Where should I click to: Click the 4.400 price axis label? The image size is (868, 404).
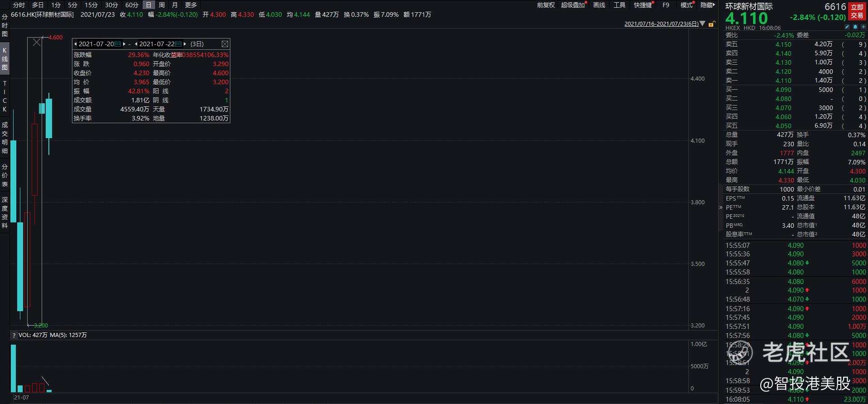(697, 79)
